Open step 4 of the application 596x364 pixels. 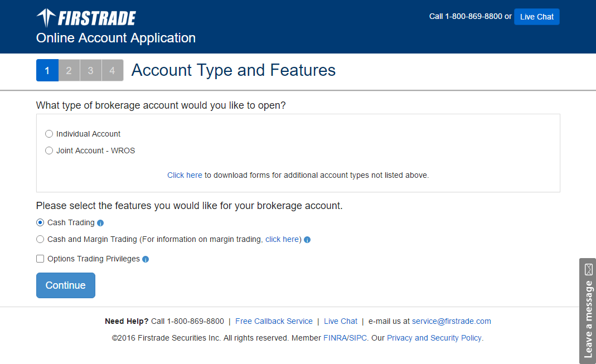[x=113, y=71]
